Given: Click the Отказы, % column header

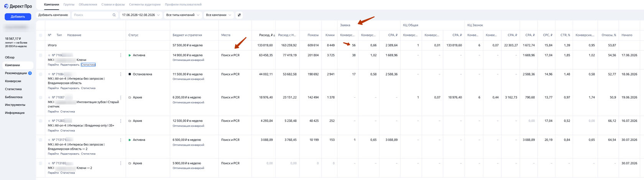Looking at the screenshot, I should [x=609, y=35].
